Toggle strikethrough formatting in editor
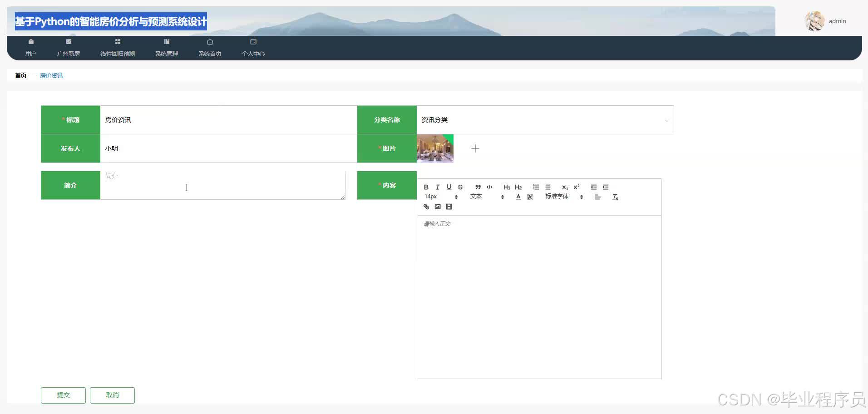 tap(460, 187)
